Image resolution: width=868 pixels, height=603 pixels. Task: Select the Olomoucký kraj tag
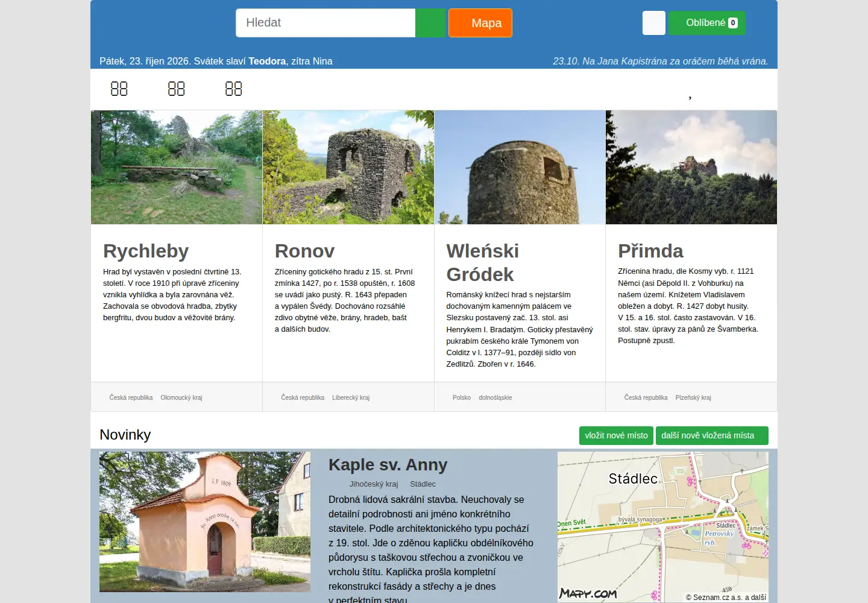pos(181,397)
